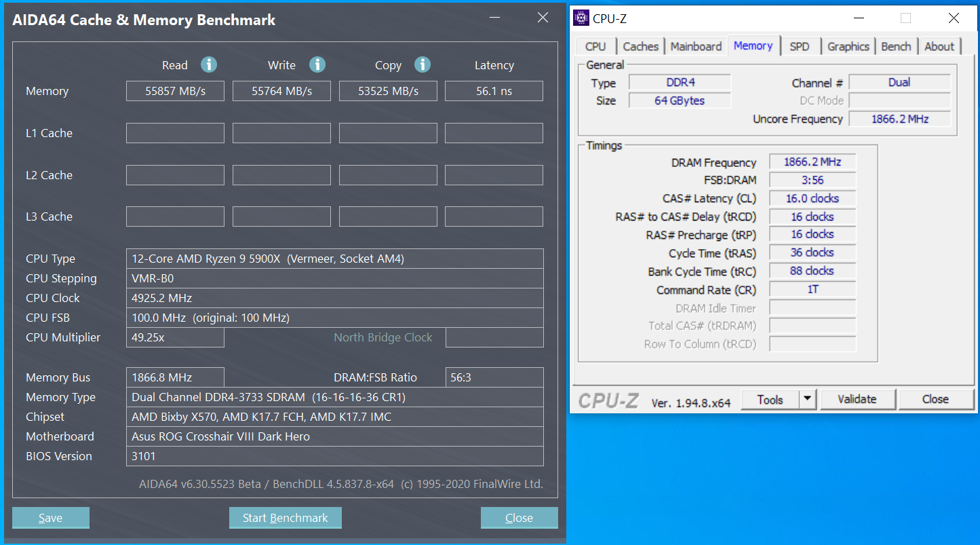Click the empty DC Mode field in CPU-Z

tap(900, 100)
